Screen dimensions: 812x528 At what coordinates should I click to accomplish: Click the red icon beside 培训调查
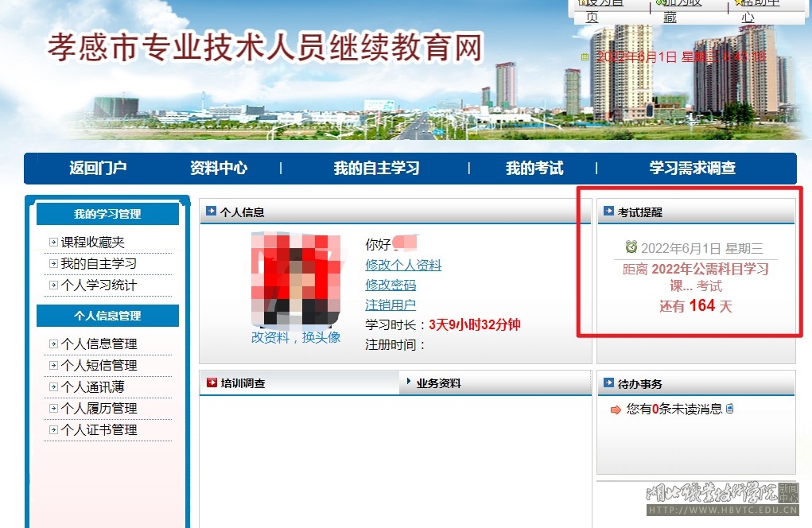(212, 383)
